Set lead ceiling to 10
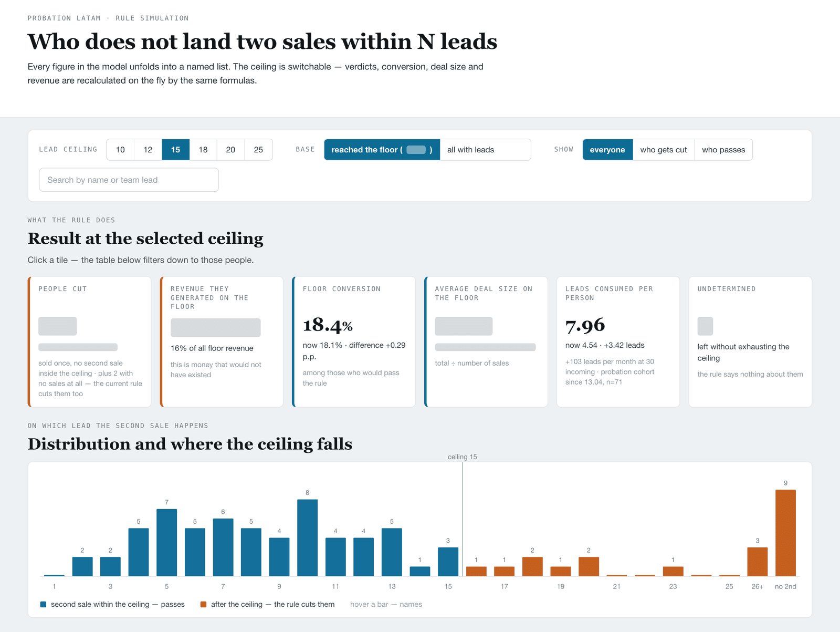 click(120, 150)
